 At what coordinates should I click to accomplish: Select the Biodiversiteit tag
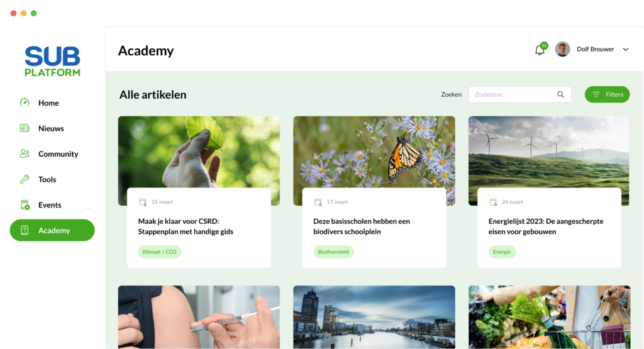pyautogui.click(x=333, y=252)
